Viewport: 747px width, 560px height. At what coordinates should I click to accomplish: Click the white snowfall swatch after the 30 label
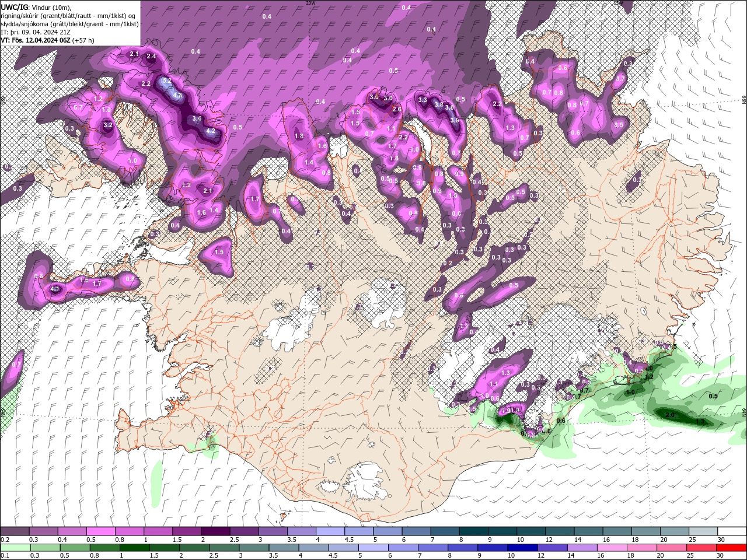click(731, 531)
